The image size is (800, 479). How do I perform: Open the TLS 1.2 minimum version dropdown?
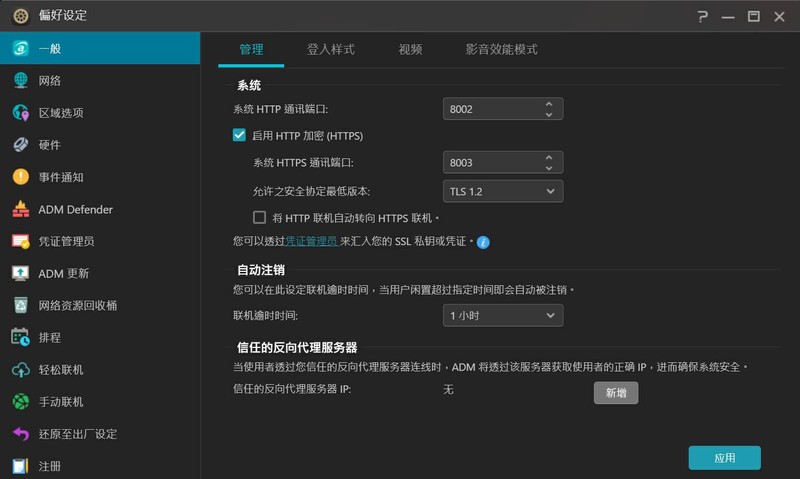tap(503, 191)
